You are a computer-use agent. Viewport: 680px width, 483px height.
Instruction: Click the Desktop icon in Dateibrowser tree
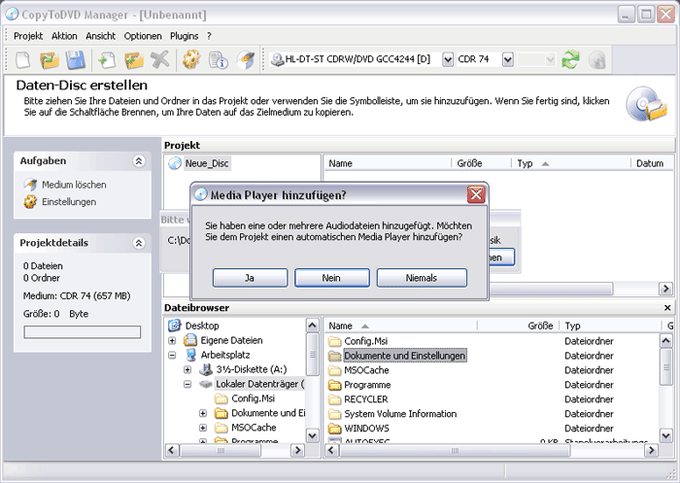174,326
